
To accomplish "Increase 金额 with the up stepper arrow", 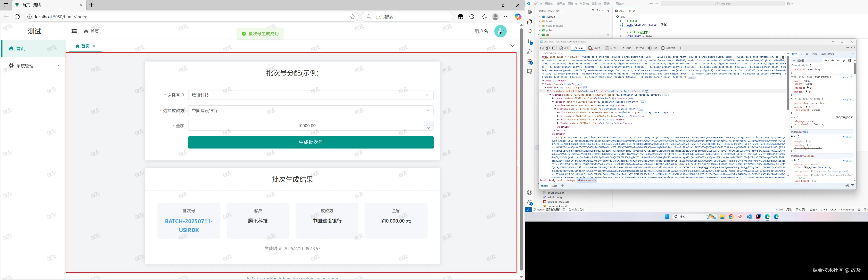I will pos(428,123).
